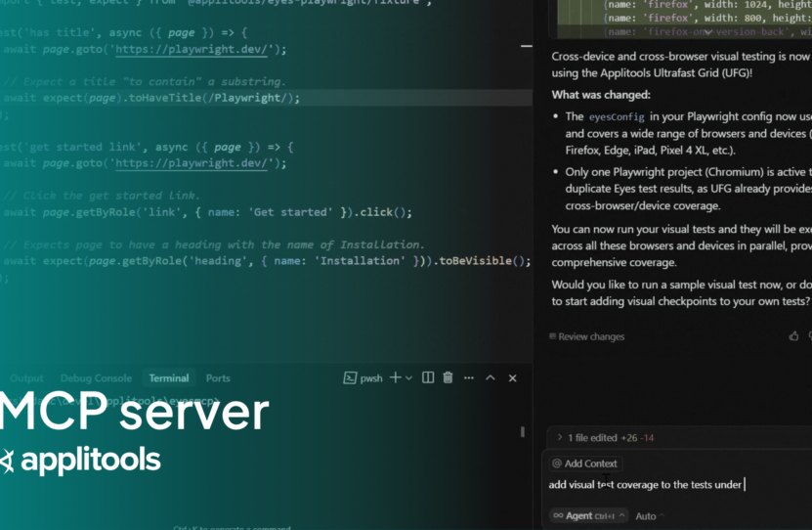Open the Auto model selector

pyautogui.click(x=650, y=516)
